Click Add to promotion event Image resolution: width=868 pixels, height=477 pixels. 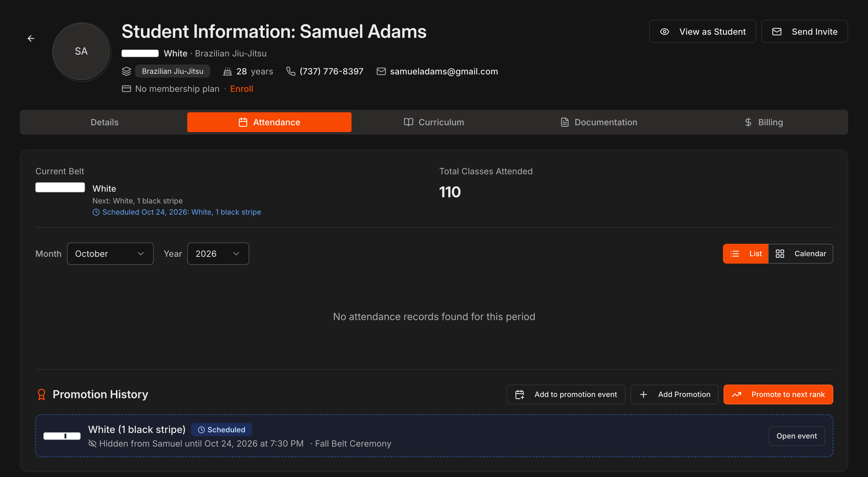[x=566, y=395]
